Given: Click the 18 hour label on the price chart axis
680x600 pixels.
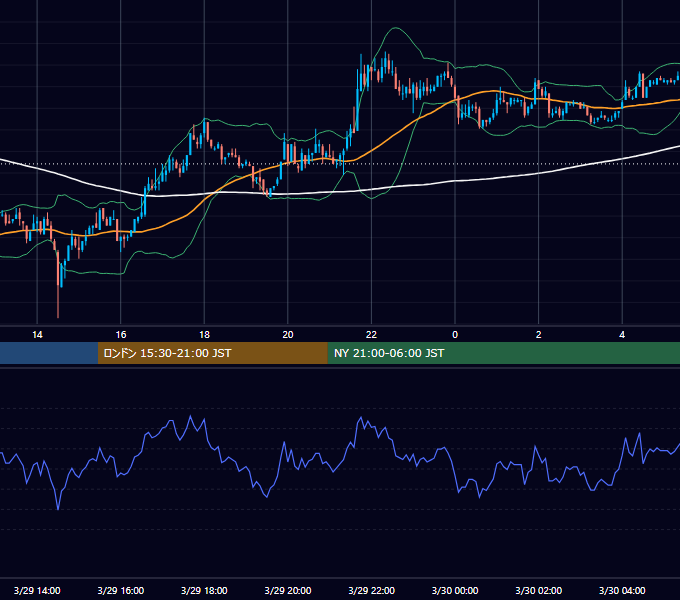Looking at the screenshot, I should [x=204, y=335].
